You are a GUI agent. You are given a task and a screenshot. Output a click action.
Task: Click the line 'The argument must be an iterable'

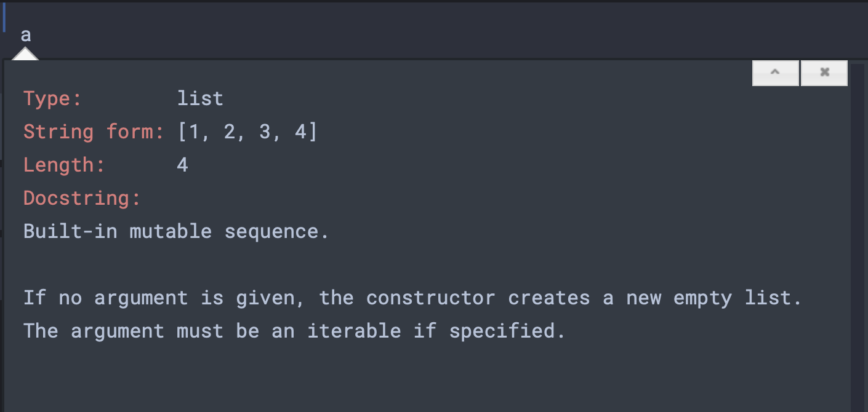click(294, 331)
